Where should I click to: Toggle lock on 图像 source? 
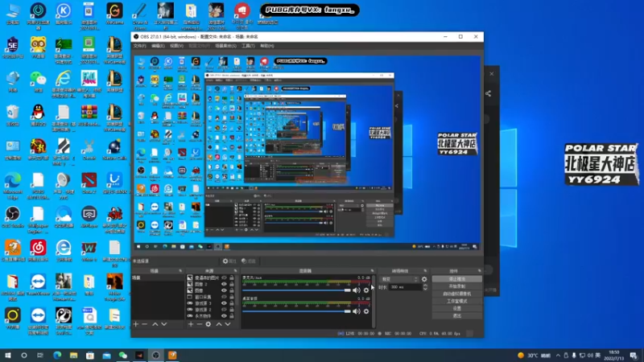click(x=232, y=290)
